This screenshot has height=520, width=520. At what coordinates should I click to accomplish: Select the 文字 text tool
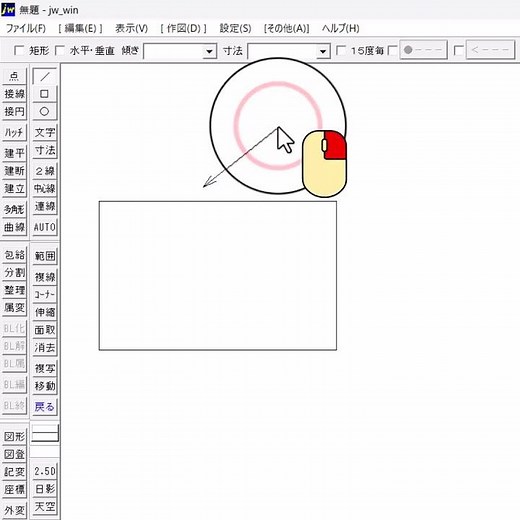point(45,133)
